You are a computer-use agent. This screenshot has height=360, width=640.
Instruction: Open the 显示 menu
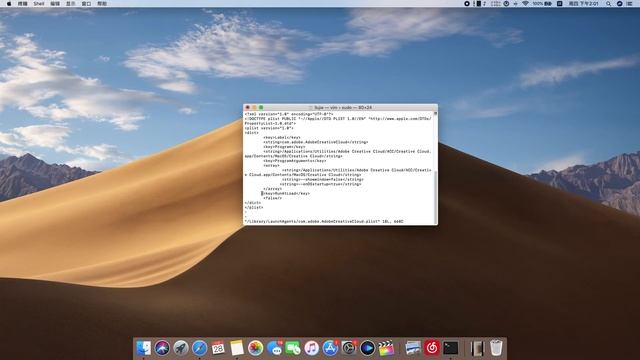click(x=71, y=4)
